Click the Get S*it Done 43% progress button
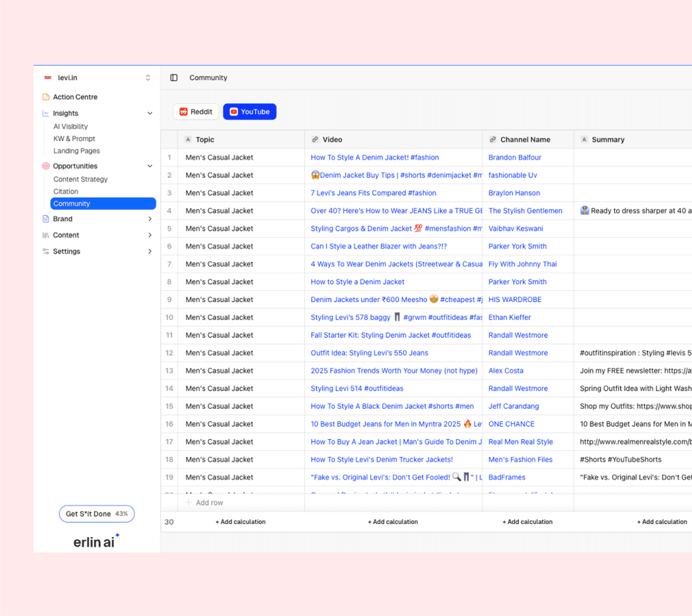 [x=97, y=514]
